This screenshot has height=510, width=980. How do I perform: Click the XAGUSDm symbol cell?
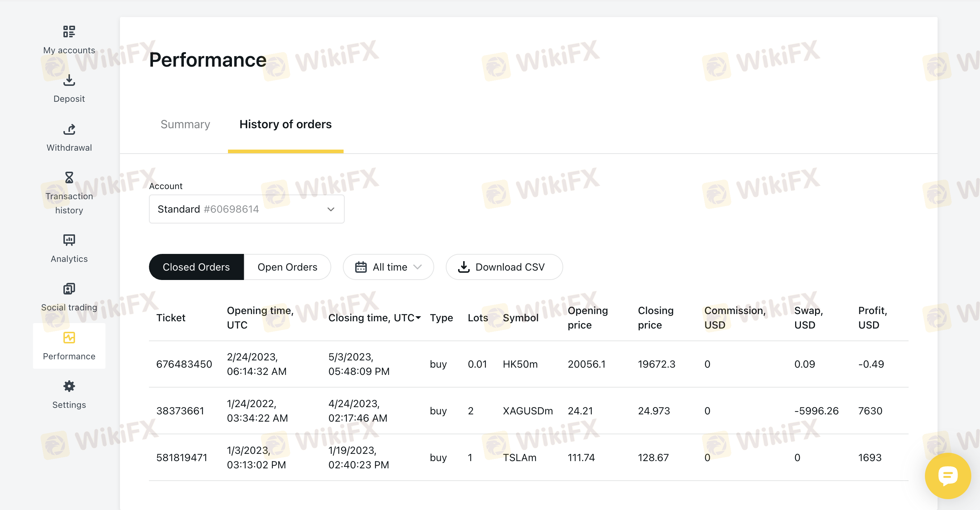(528, 411)
